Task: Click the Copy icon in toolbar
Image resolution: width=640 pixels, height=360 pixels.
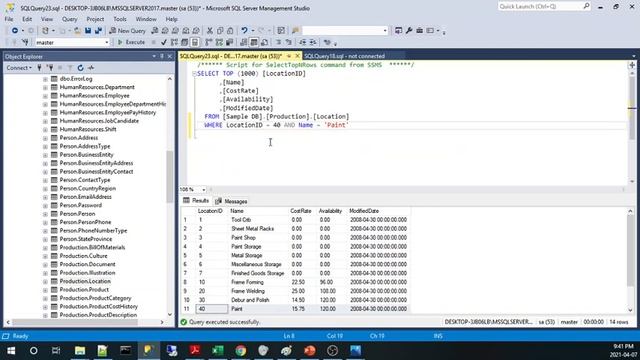Action: click(x=220, y=31)
